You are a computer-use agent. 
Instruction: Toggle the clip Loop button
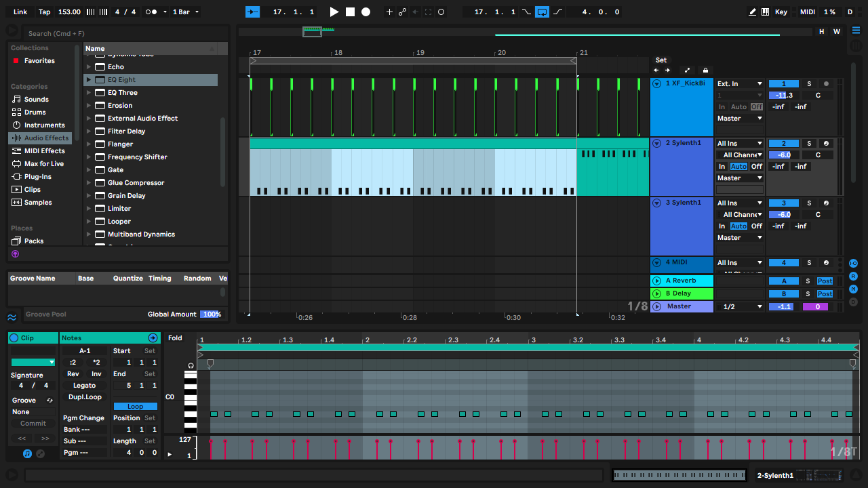pos(135,407)
